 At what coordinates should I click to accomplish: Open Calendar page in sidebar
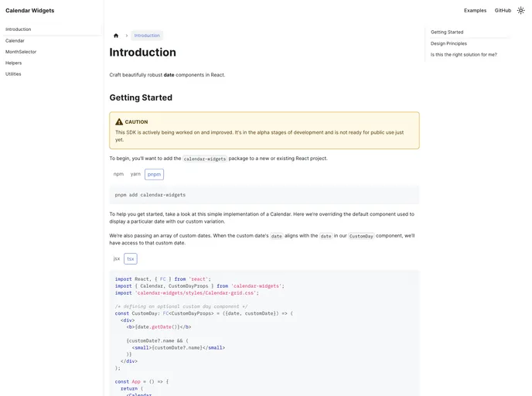(x=15, y=40)
